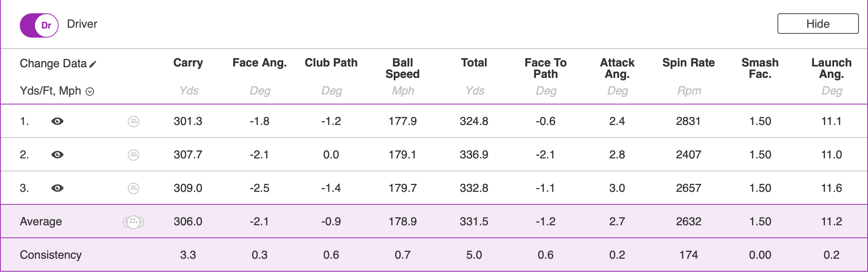The height and width of the screenshot is (272, 868).
Task: Click the Change Data label
Action: 53,63
